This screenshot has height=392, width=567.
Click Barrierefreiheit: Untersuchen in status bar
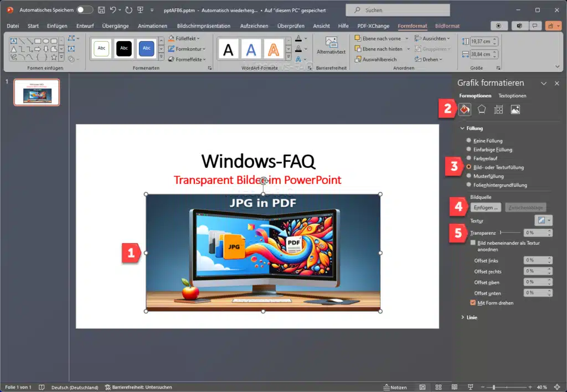coord(138,388)
